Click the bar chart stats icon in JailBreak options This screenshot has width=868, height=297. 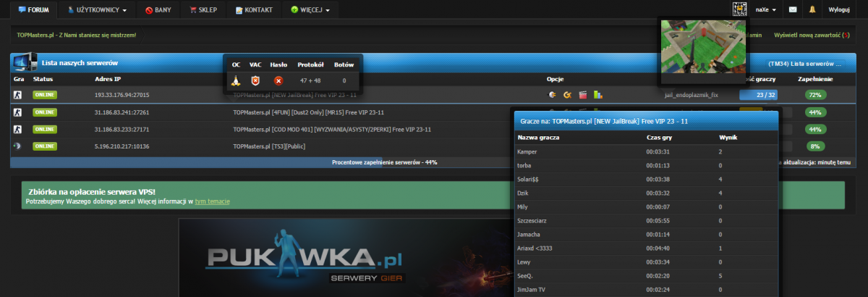(597, 94)
